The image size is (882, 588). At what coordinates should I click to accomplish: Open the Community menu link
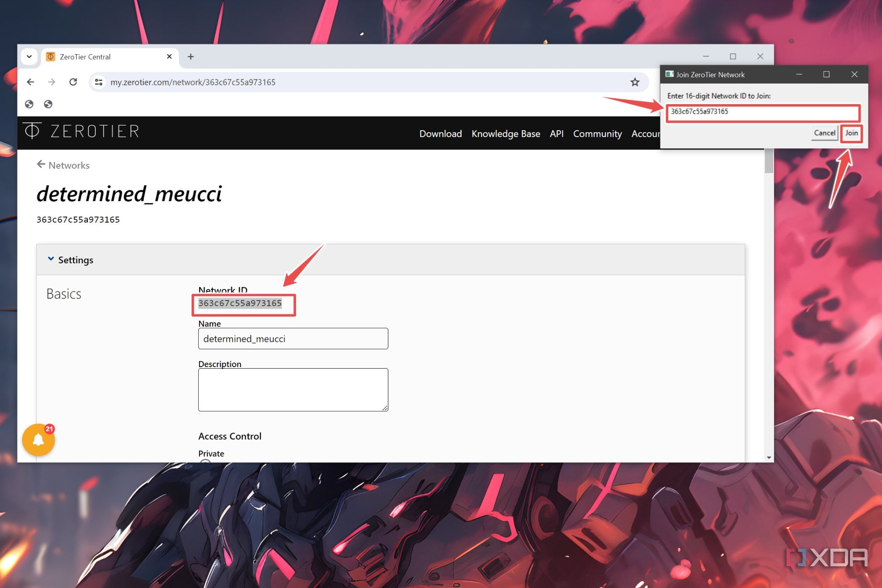coord(597,134)
